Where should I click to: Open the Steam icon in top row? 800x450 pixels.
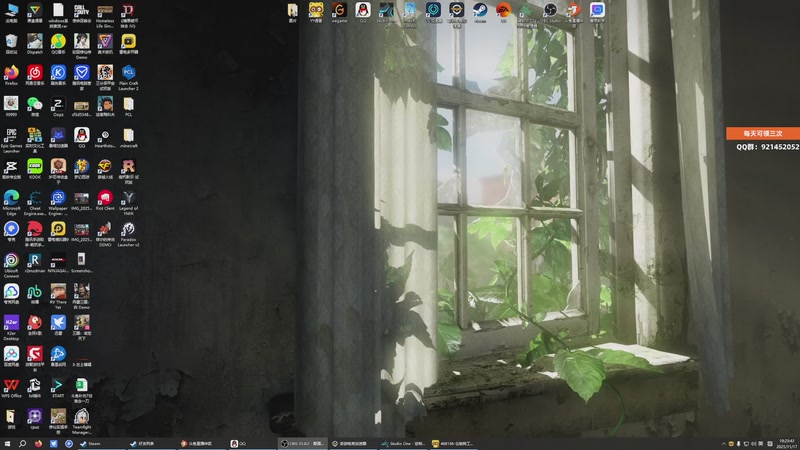pos(480,12)
